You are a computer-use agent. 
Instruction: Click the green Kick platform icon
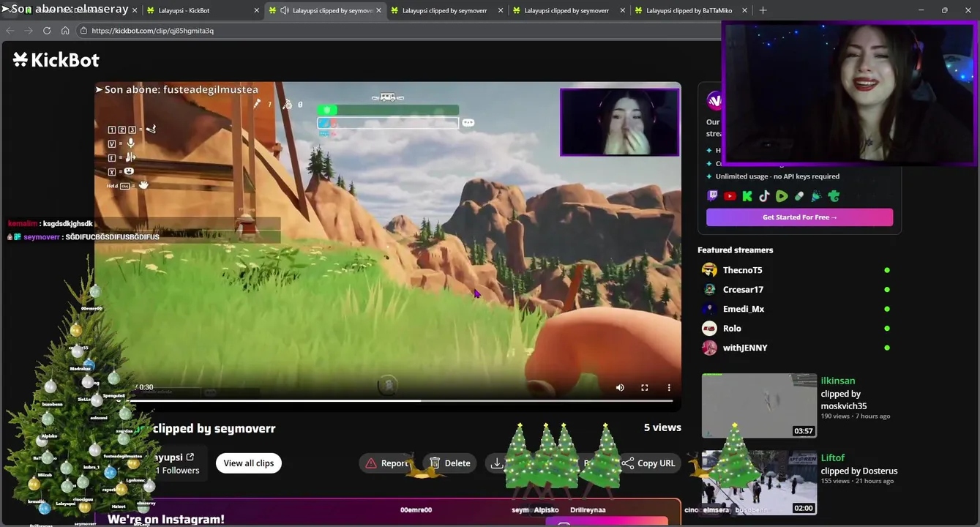(x=747, y=196)
